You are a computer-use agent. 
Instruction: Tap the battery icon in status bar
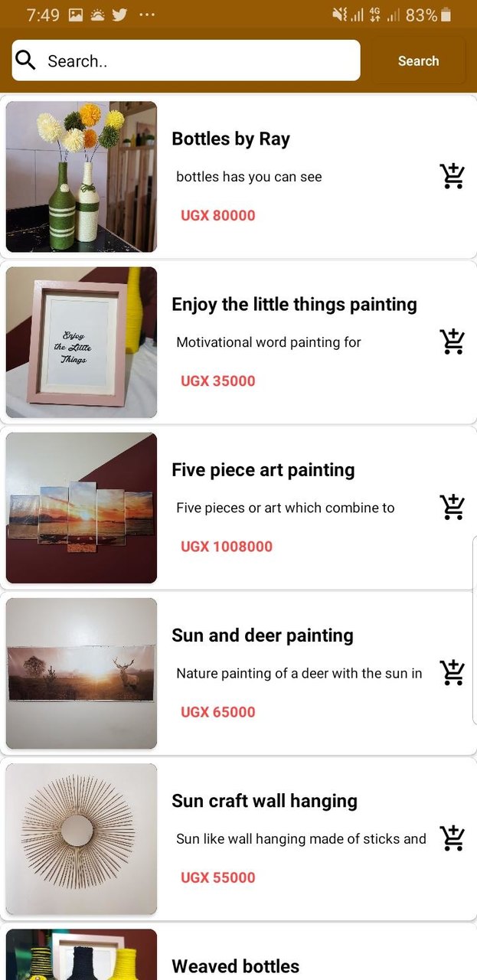coord(447,15)
